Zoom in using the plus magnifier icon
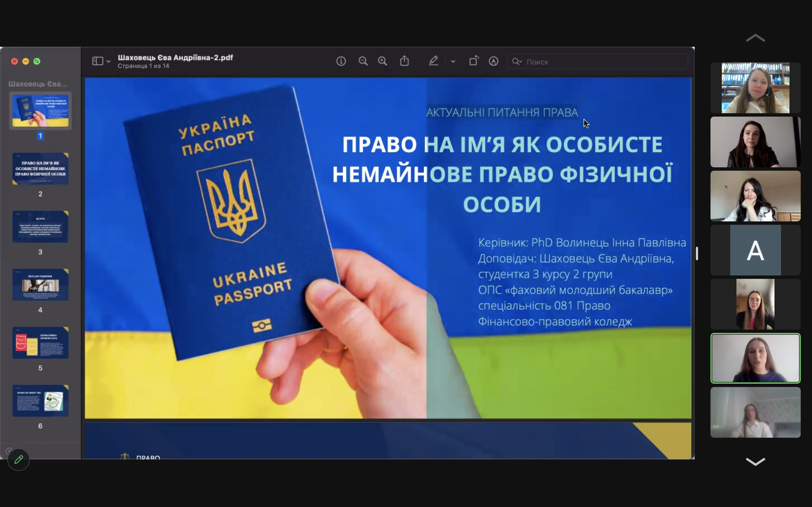 click(x=382, y=61)
